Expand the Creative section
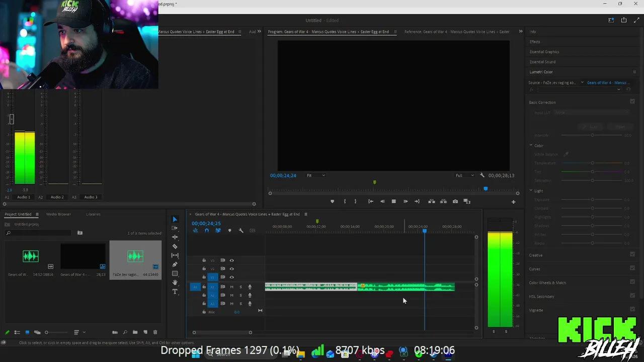 click(536, 255)
